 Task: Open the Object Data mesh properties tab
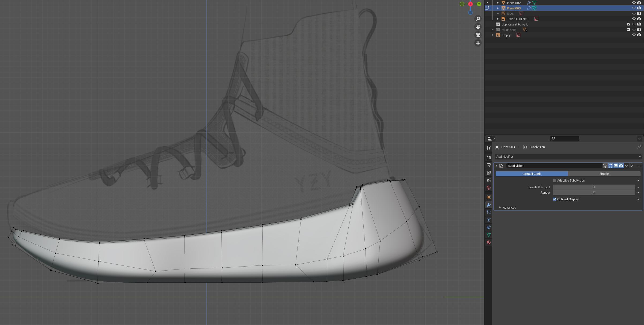tap(488, 235)
